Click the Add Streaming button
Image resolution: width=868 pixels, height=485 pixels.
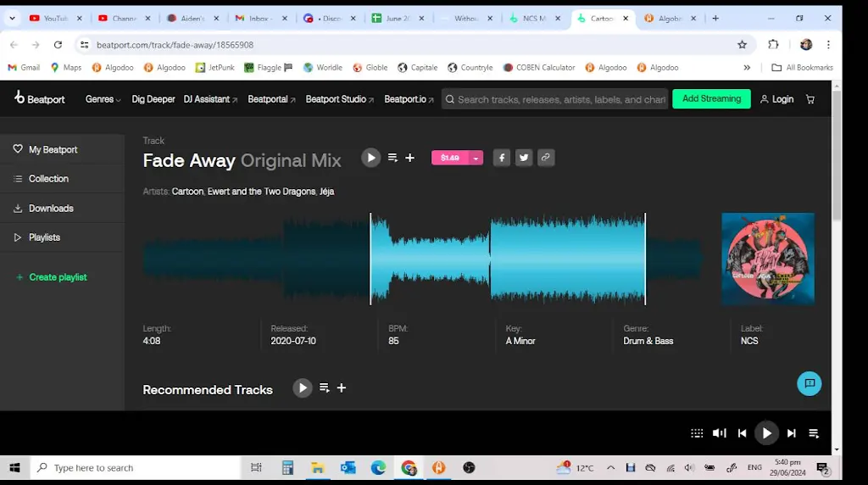click(x=711, y=99)
